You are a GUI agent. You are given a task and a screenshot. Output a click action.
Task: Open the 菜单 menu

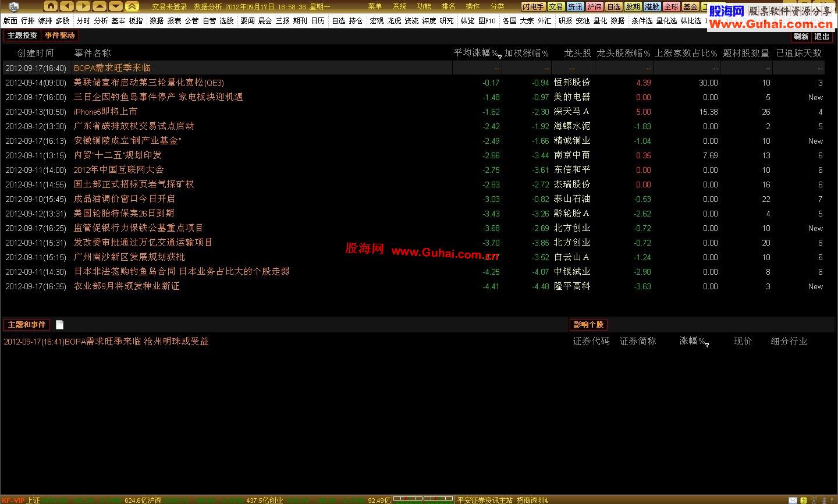(375, 6)
